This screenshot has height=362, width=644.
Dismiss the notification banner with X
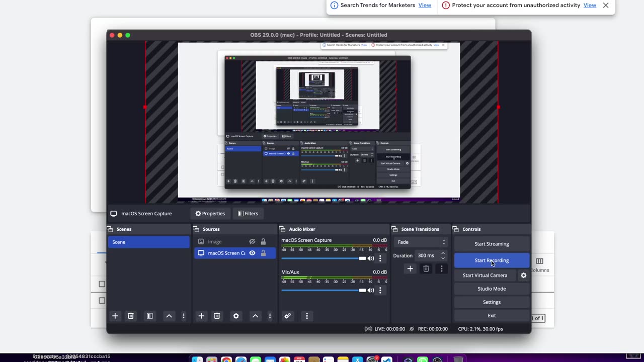click(606, 5)
